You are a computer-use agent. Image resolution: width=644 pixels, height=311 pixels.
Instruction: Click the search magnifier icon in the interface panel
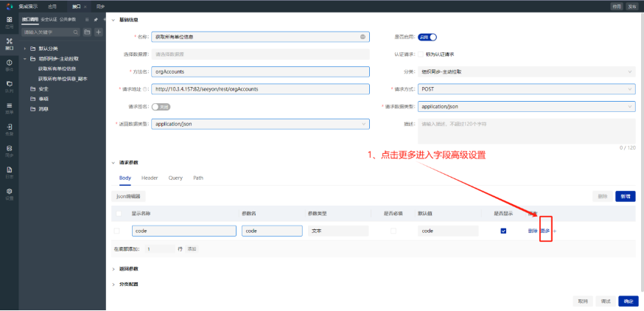coord(76,32)
